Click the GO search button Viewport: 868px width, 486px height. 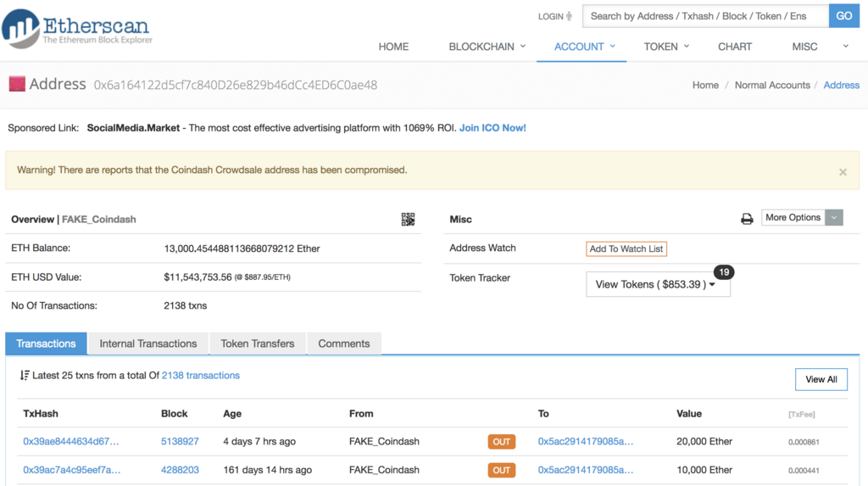coord(844,16)
